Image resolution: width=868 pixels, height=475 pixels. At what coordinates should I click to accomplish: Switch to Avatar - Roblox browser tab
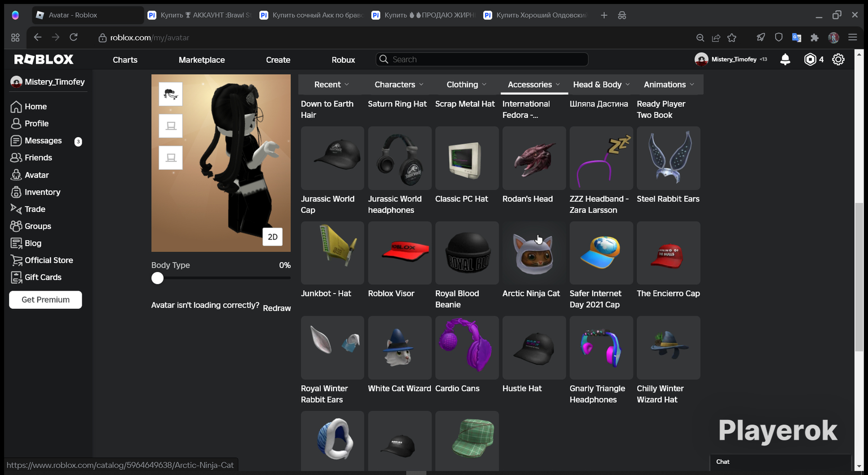(88, 15)
